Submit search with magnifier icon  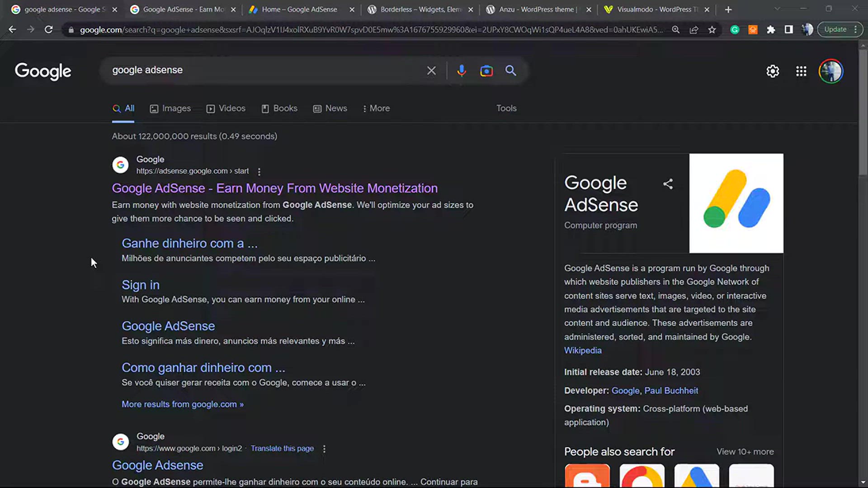(510, 70)
